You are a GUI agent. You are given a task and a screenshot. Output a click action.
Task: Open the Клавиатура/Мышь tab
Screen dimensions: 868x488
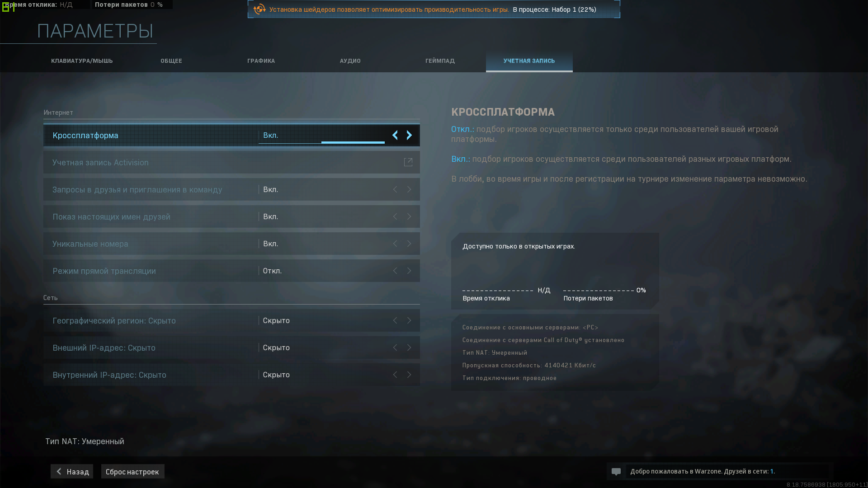(82, 61)
